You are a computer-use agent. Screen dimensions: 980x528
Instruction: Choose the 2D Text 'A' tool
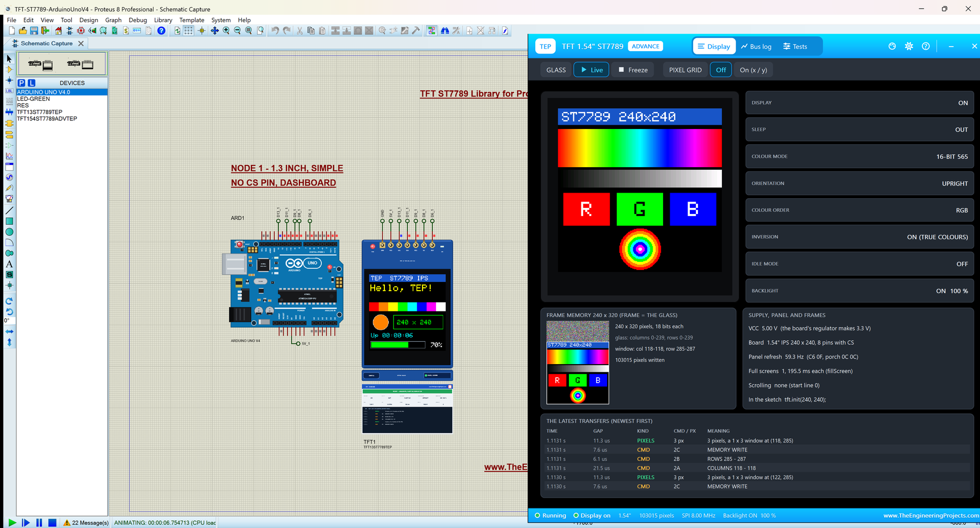tap(9, 264)
